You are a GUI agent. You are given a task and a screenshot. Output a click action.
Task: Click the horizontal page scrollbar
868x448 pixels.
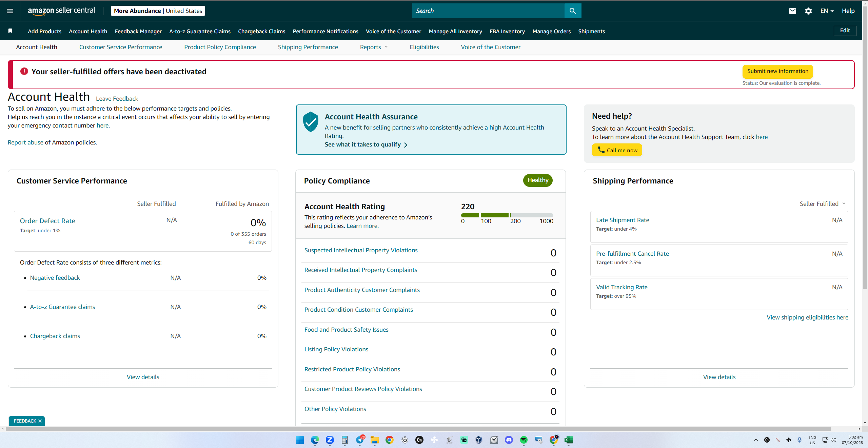[x=418, y=429]
